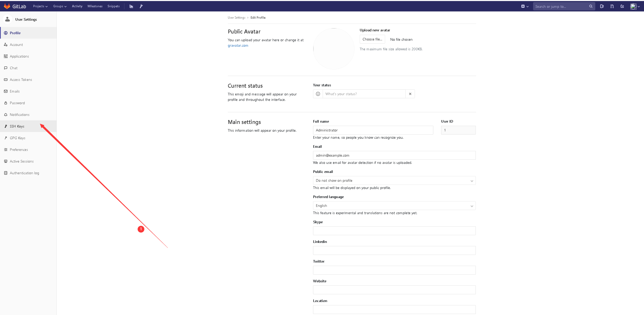Open the To-Do list checkmark icon
The width and height of the screenshot is (644, 315).
(622, 6)
